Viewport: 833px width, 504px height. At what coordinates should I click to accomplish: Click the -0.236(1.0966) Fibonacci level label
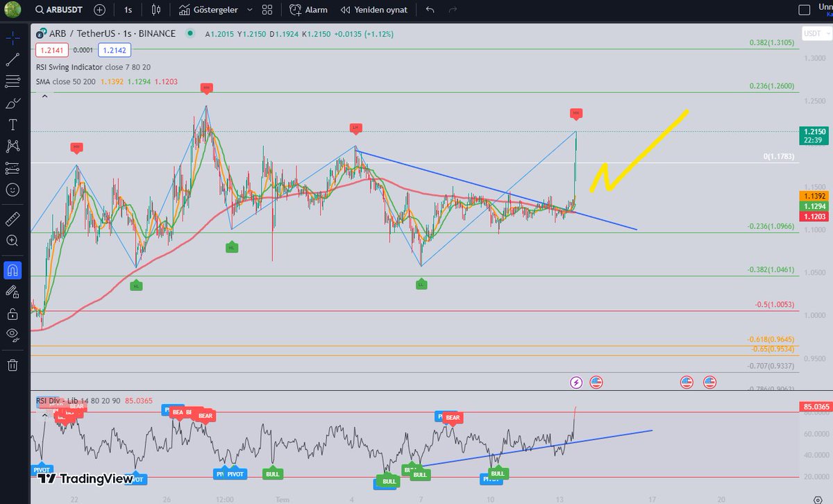point(771,226)
